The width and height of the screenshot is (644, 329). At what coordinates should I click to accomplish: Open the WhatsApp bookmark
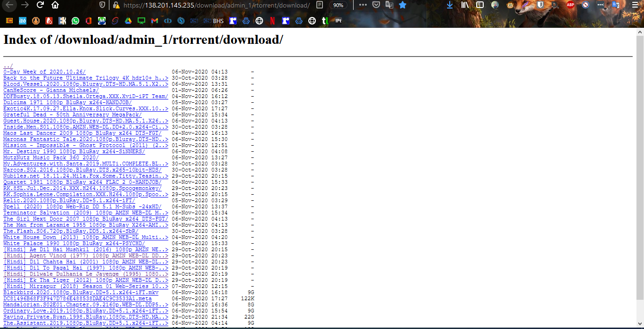coord(75,21)
